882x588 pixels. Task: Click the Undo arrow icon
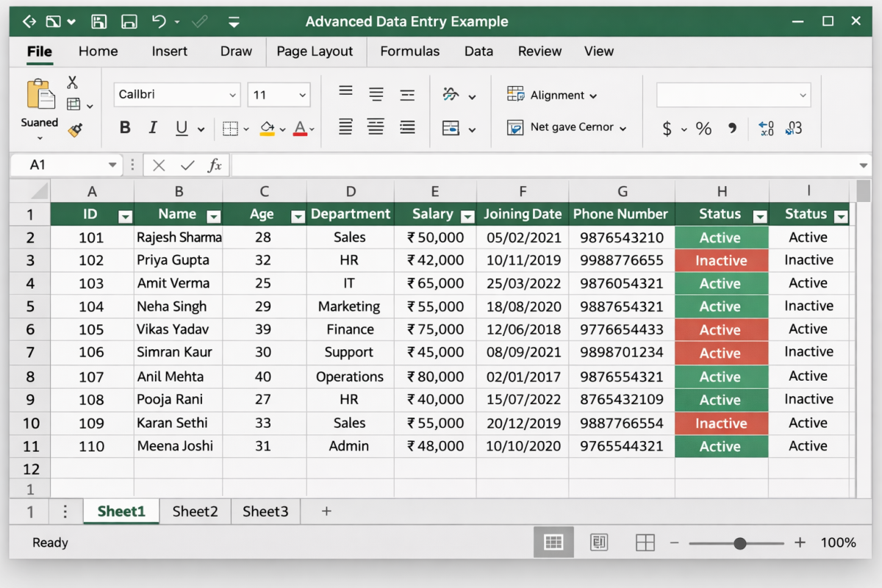[159, 21]
